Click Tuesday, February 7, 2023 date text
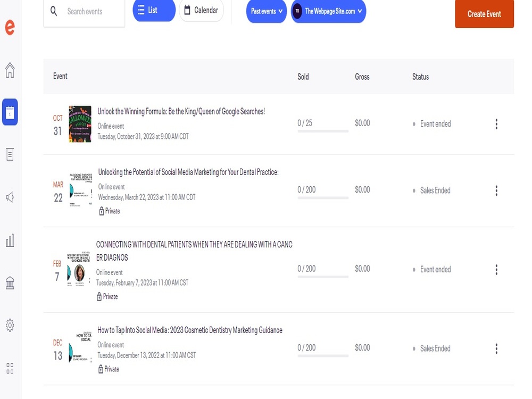This screenshot has width=532, height=399. [142, 282]
